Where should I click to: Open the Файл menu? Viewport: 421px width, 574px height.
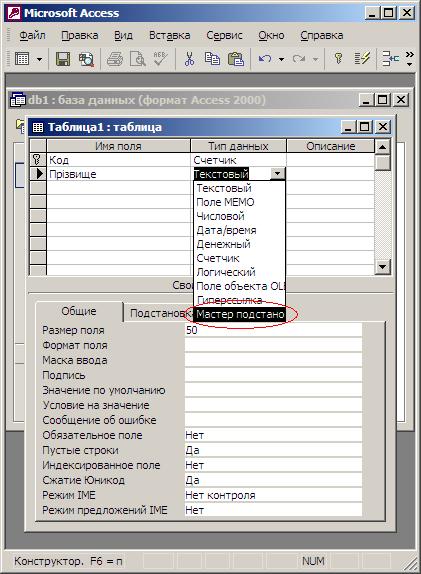[32, 35]
